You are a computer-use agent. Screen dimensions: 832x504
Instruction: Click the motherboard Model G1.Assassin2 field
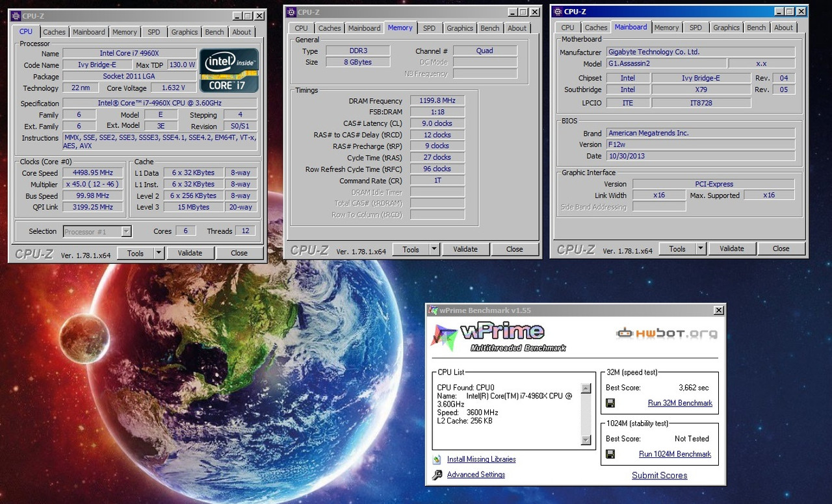pos(667,64)
